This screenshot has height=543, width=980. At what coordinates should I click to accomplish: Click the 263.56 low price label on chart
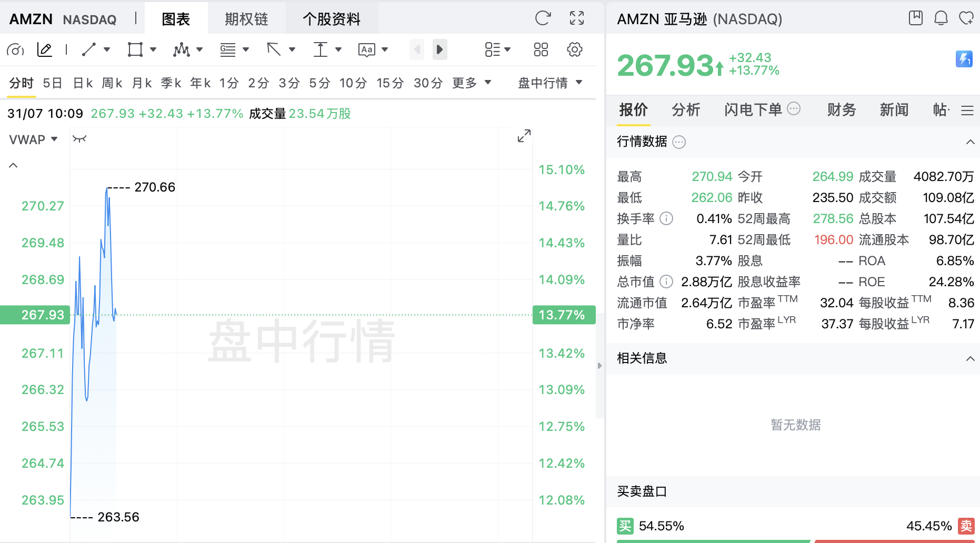point(118,517)
